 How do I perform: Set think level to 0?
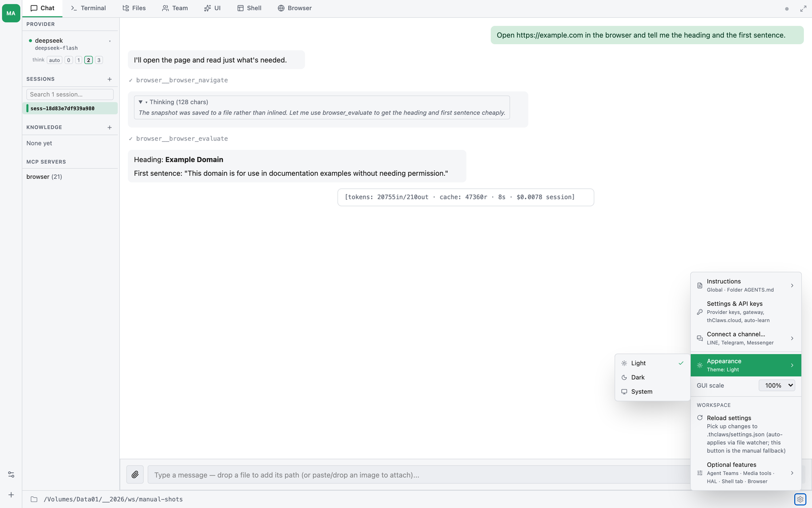tap(69, 60)
